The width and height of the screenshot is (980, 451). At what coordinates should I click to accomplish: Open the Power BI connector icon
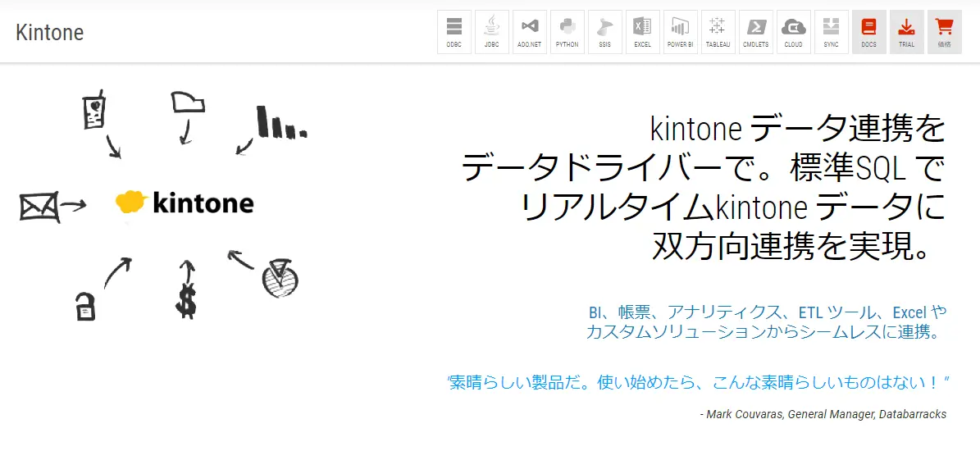(x=681, y=32)
